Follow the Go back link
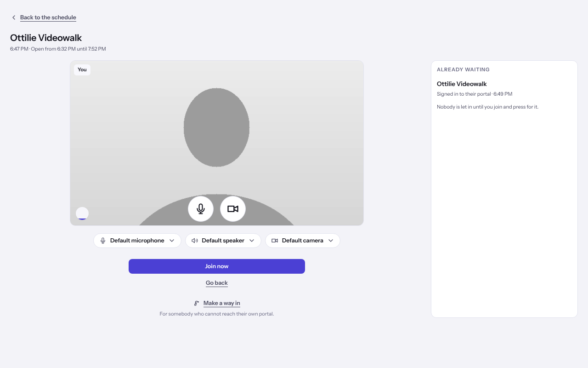 [217, 283]
